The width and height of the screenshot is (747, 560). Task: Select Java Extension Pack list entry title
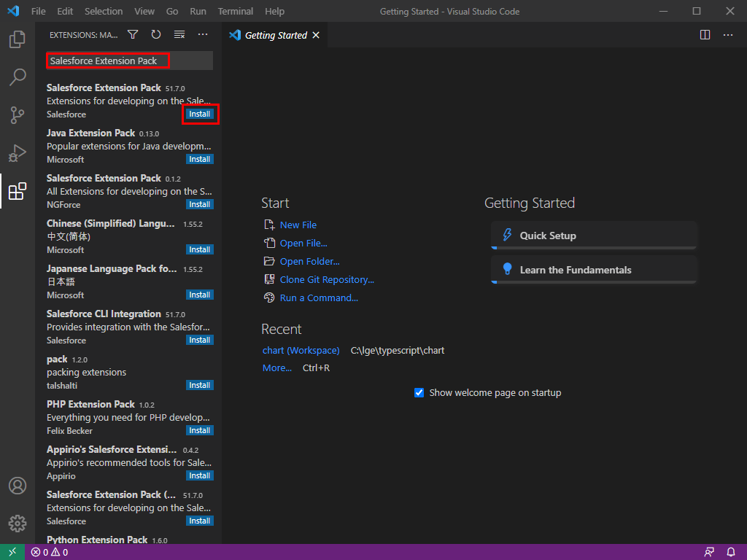(x=90, y=133)
